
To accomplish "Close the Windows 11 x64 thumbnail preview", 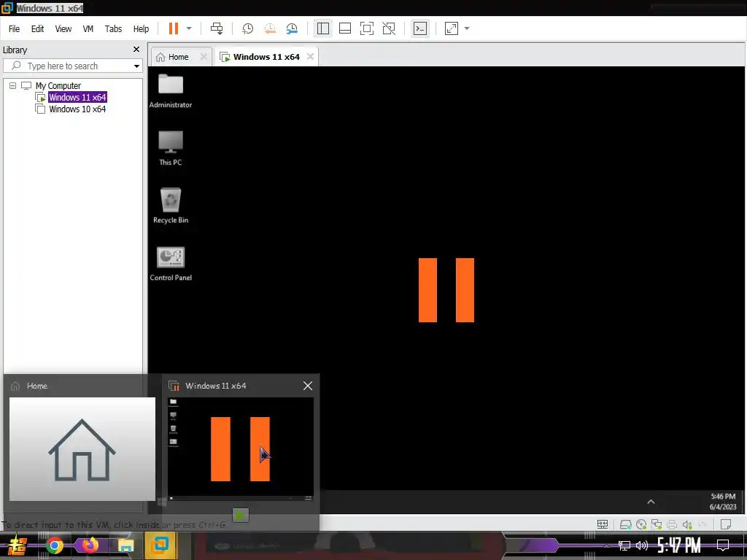I will 309,386.
